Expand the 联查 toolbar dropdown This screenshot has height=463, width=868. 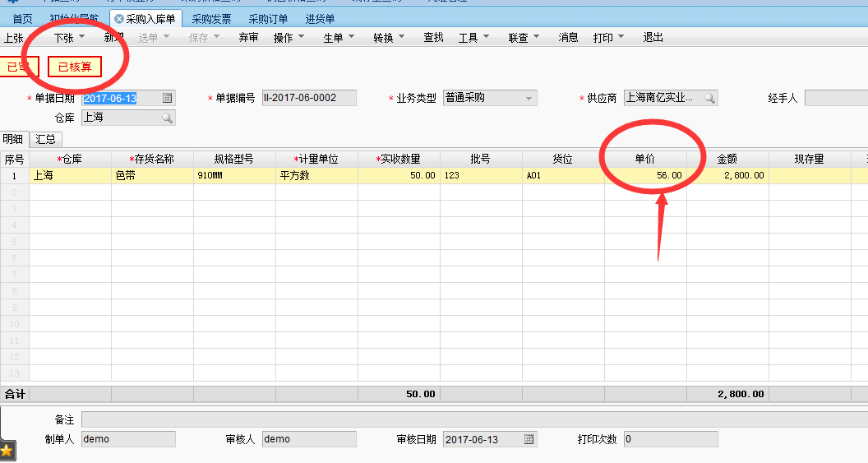524,38
